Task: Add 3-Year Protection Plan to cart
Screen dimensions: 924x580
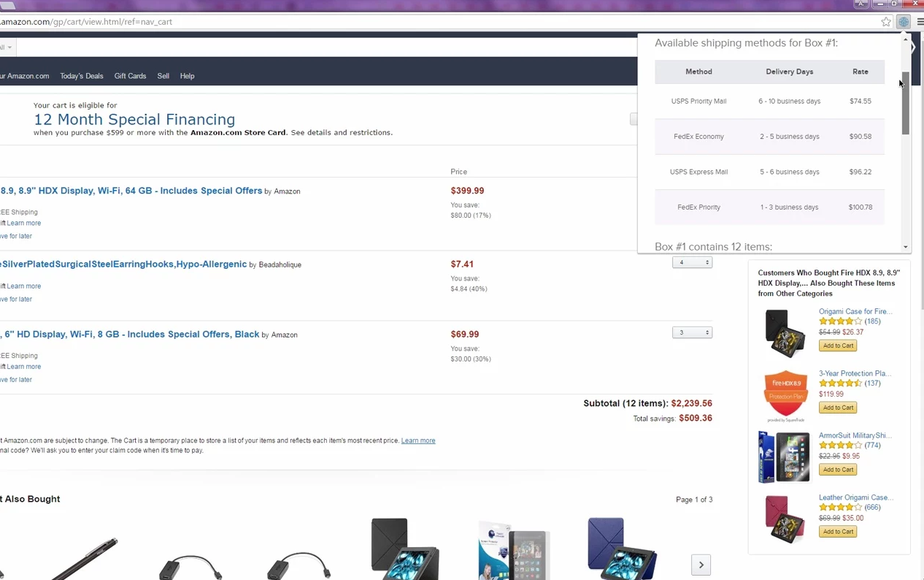Action: (837, 407)
